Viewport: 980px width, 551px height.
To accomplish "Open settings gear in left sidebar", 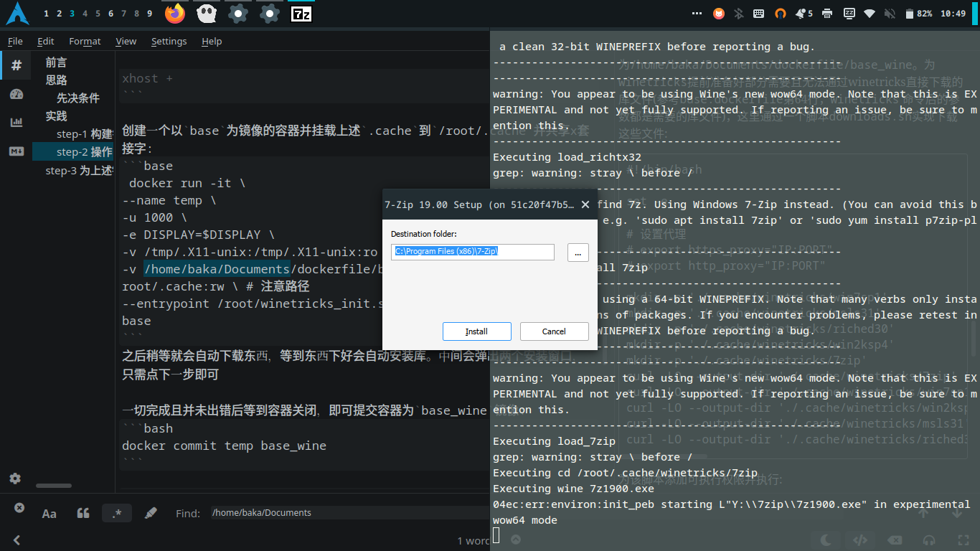I will click(15, 479).
